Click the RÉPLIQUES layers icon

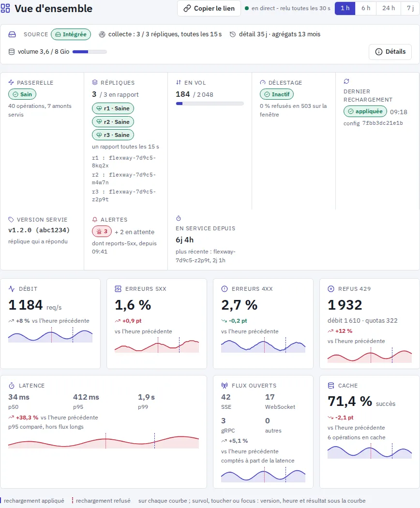(95, 82)
